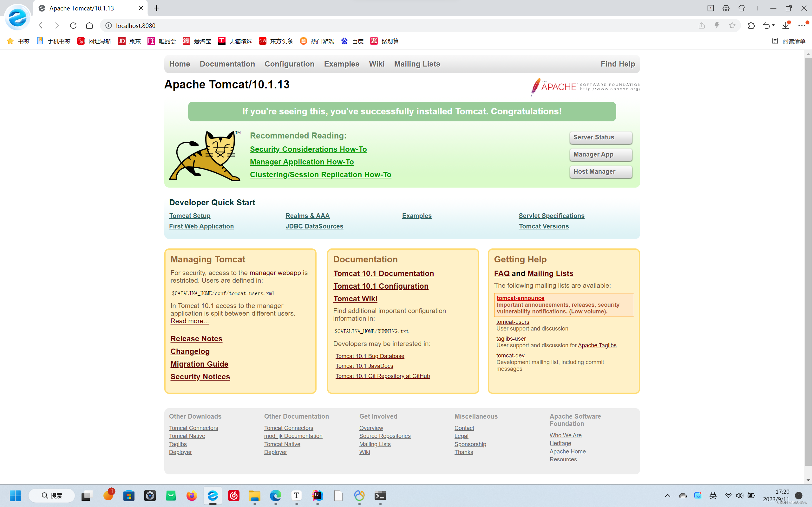This screenshot has height=507, width=812.
Task: Open the terminal icon in taskbar
Action: 380,496
